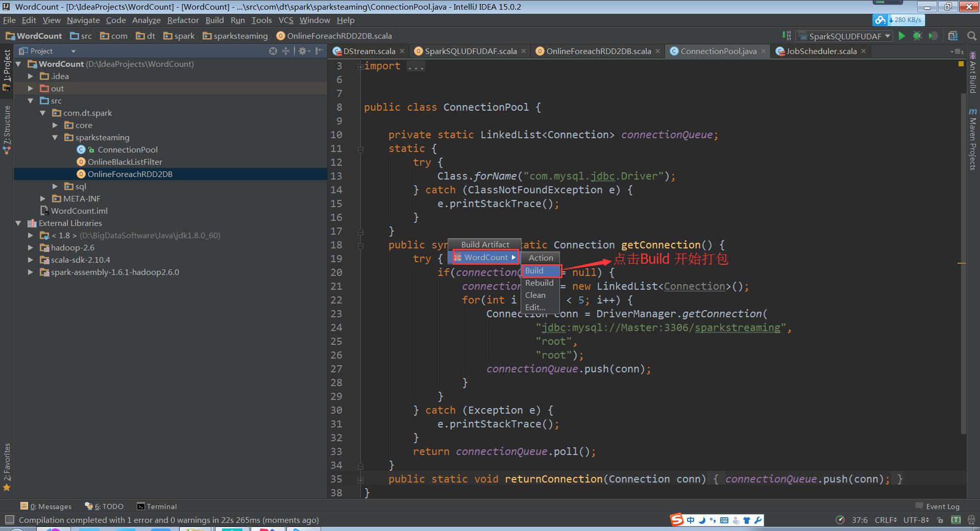Run with coverage icon in toolbar
Viewport: 980px width, 531px height.
933,36
